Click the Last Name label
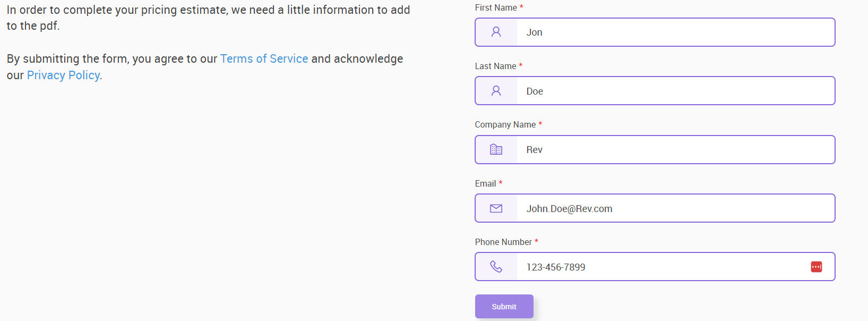 click(495, 66)
